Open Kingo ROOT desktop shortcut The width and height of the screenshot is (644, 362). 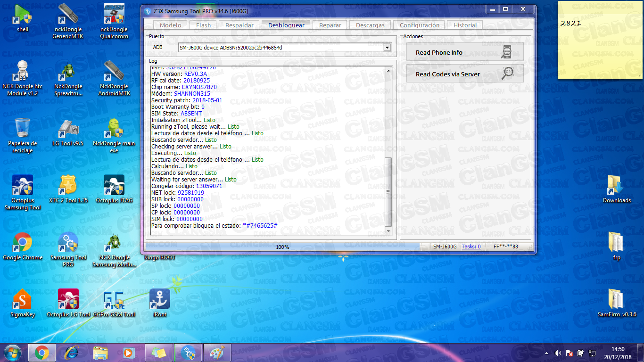tap(160, 257)
